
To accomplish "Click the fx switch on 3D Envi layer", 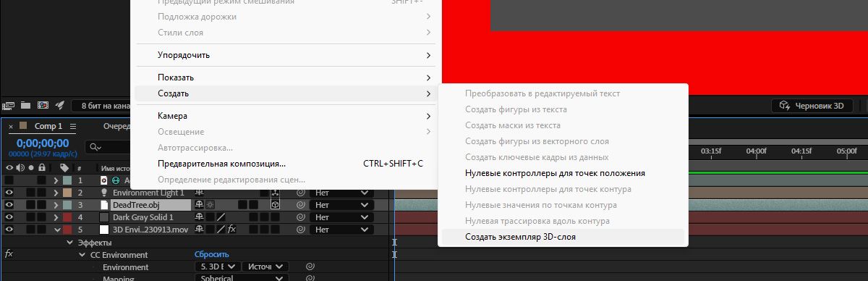I will 231,230.
